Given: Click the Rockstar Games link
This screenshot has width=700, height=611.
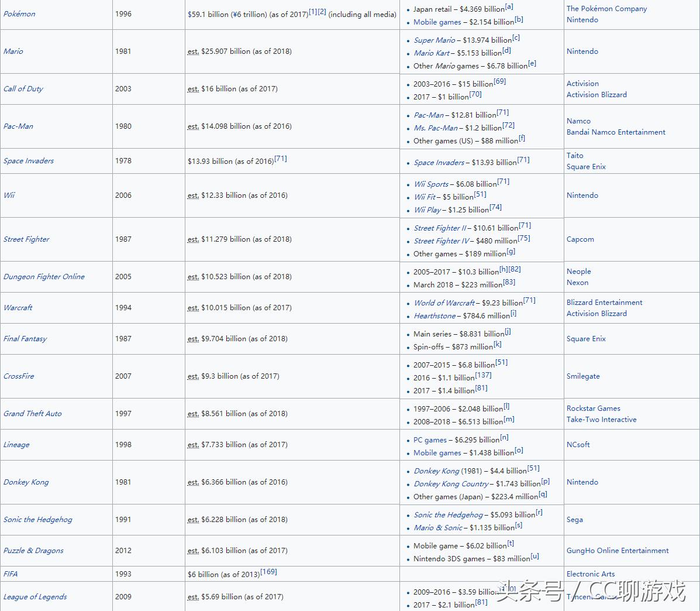Looking at the screenshot, I should 594,409.
